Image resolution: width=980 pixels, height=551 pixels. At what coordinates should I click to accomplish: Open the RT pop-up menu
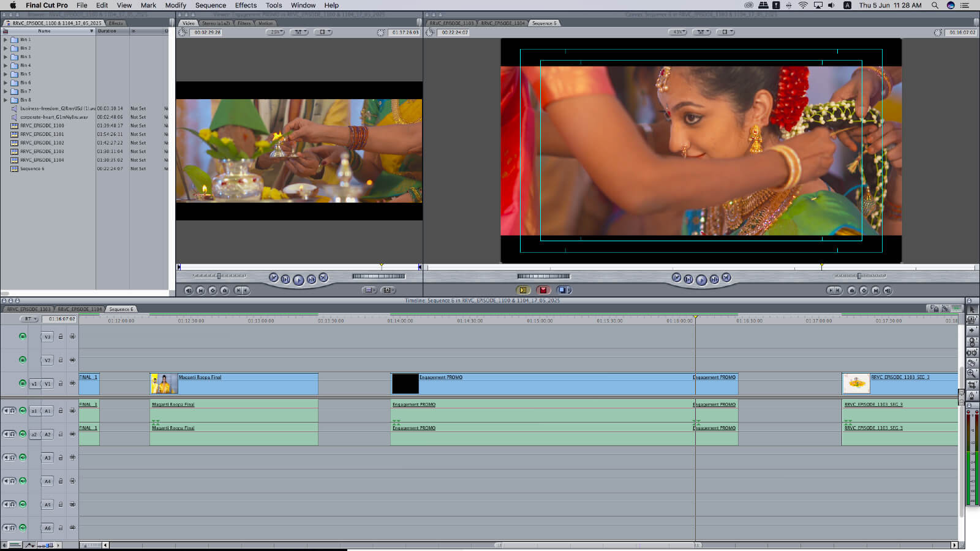coord(29,319)
